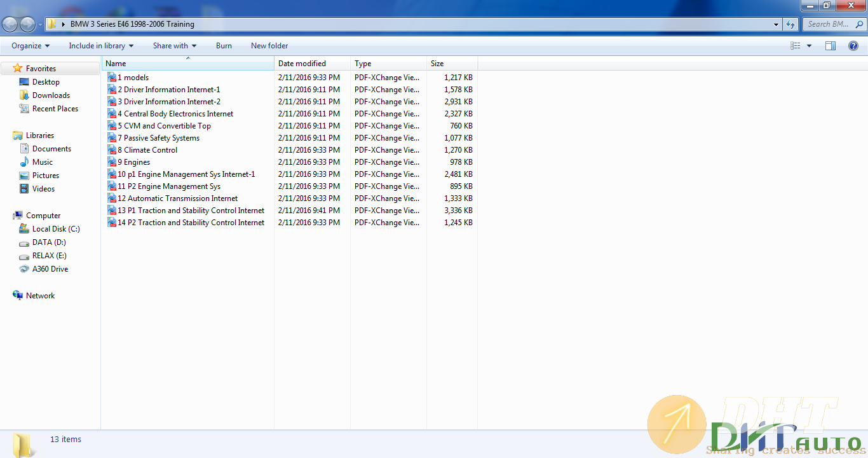Open the Documents library
This screenshot has width=868, height=458.
pyautogui.click(x=51, y=149)
